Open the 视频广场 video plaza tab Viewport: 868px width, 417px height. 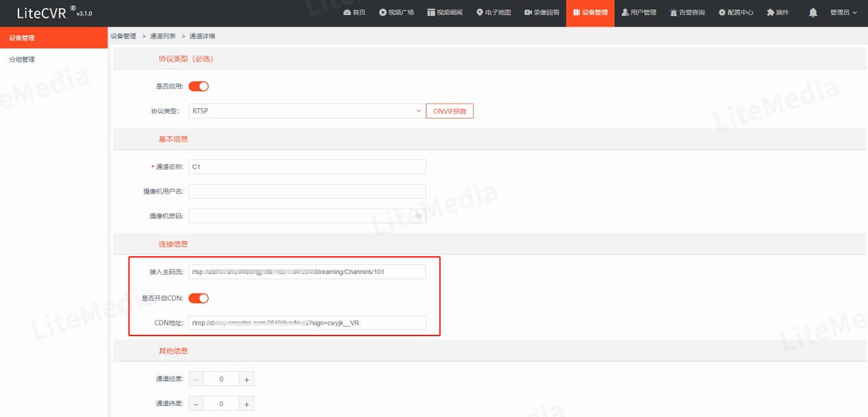click(396, 12)
